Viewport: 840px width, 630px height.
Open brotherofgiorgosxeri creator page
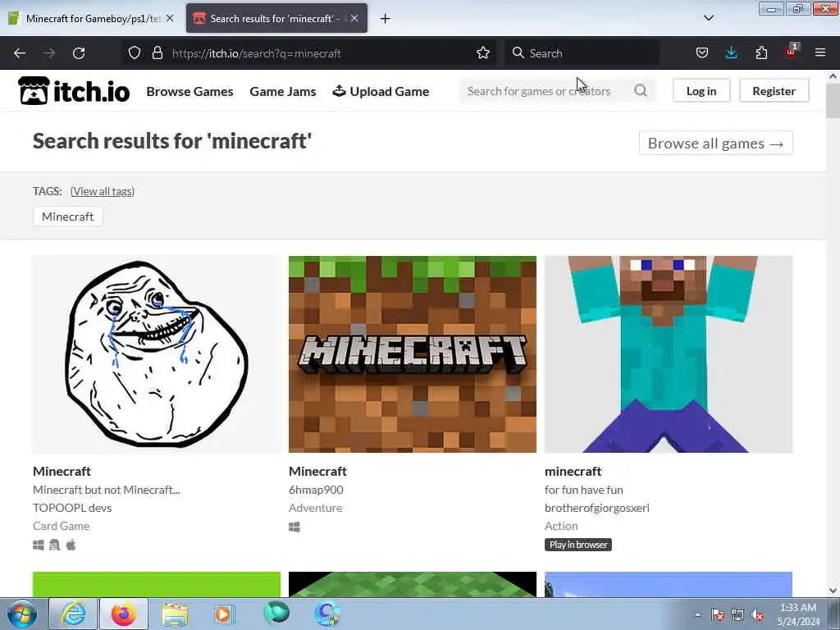(x=597, y=507)
